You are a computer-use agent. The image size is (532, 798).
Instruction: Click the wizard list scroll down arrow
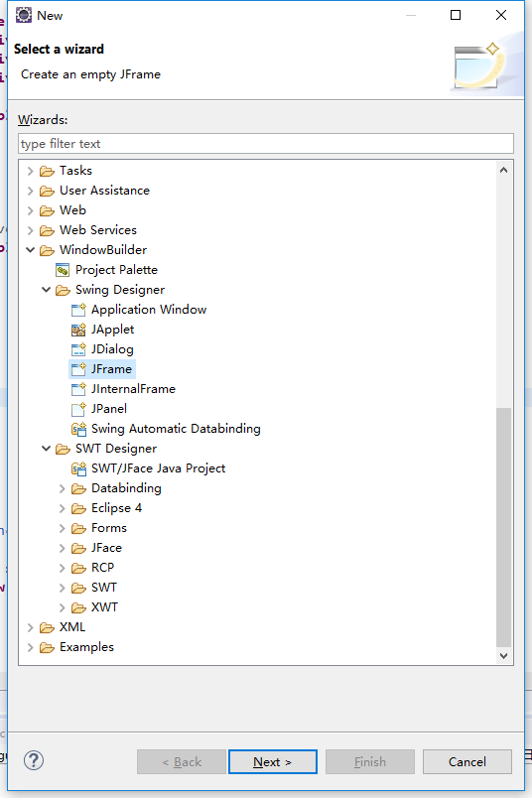click(503, 655)
